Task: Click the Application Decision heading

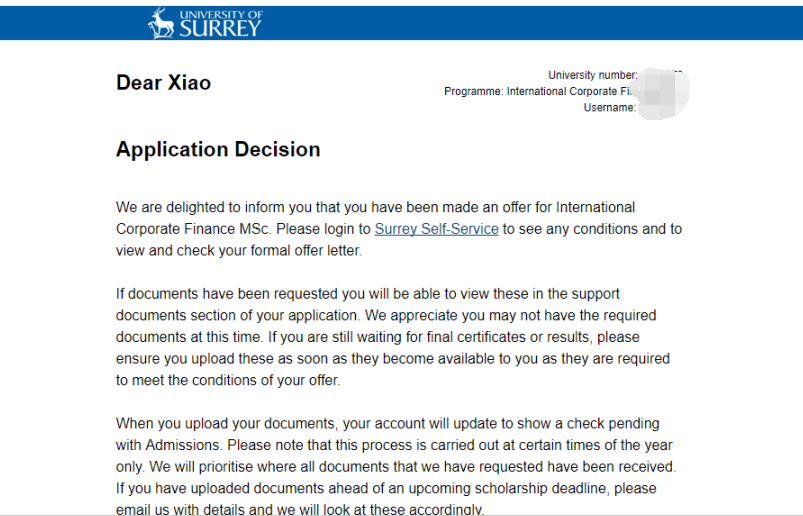Action: click(218, 150)
